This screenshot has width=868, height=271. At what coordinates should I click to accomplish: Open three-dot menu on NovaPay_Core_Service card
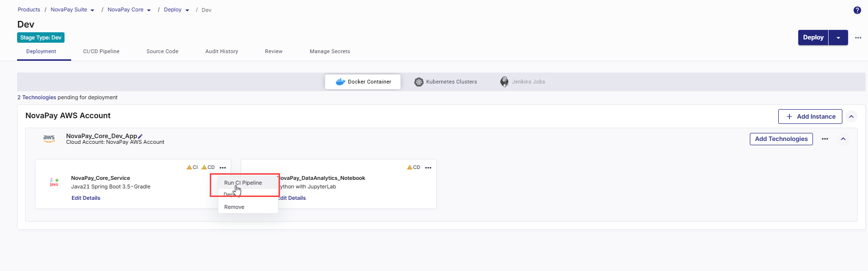(223, 168)
